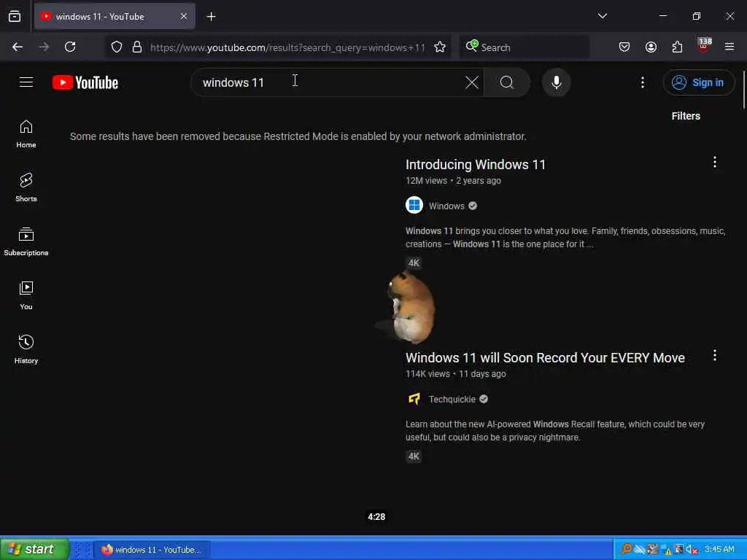Click the 3:45 AM clock

719,550
